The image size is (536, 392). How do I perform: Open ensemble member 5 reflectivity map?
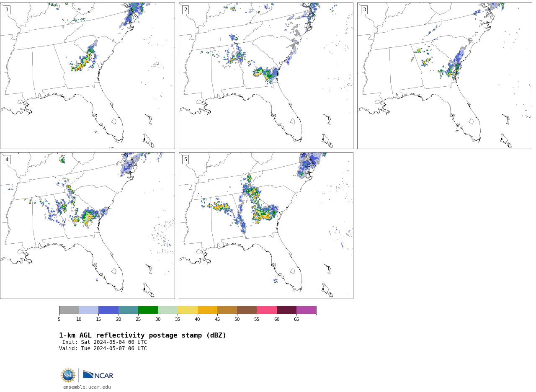266,226
